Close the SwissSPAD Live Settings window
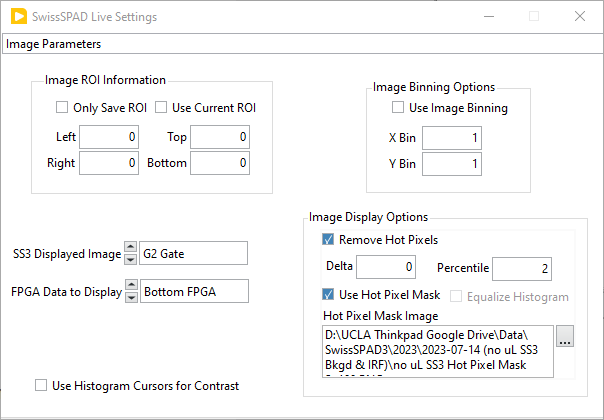This screenshot has height=420, width=604. 580,16
